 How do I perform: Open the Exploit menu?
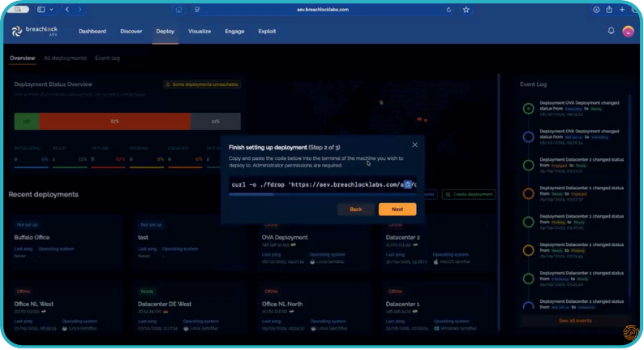pyautogui.click(x=267, y=31)
